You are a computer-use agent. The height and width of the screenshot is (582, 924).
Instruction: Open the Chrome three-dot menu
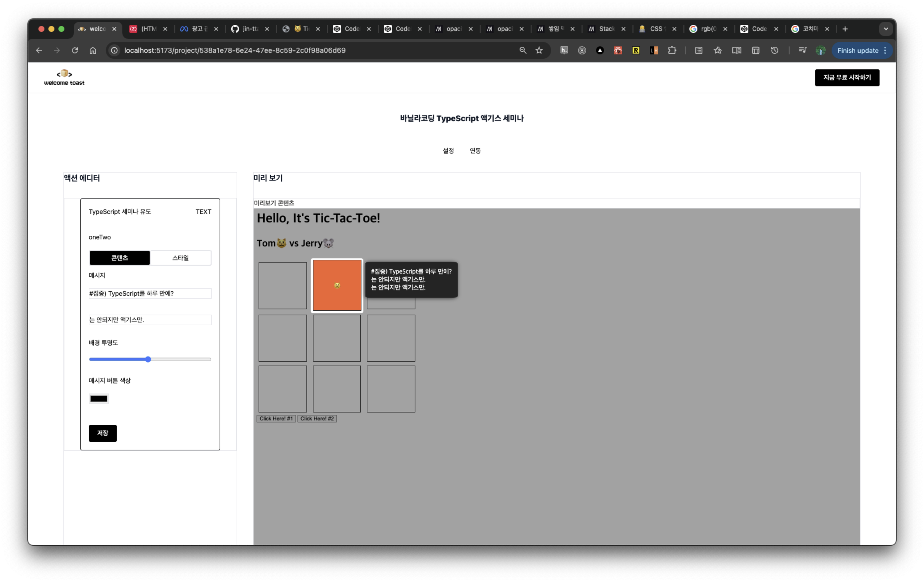pos(885,50)
